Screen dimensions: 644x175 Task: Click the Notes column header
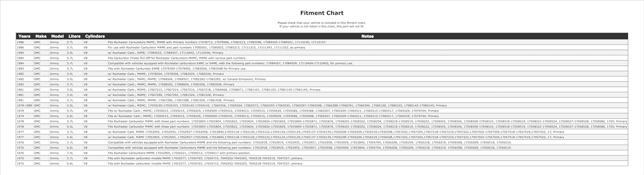[x=367, y=36]
